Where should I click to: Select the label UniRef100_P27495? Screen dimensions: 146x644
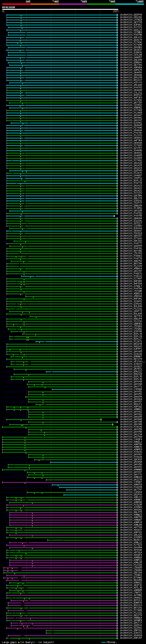131,45
